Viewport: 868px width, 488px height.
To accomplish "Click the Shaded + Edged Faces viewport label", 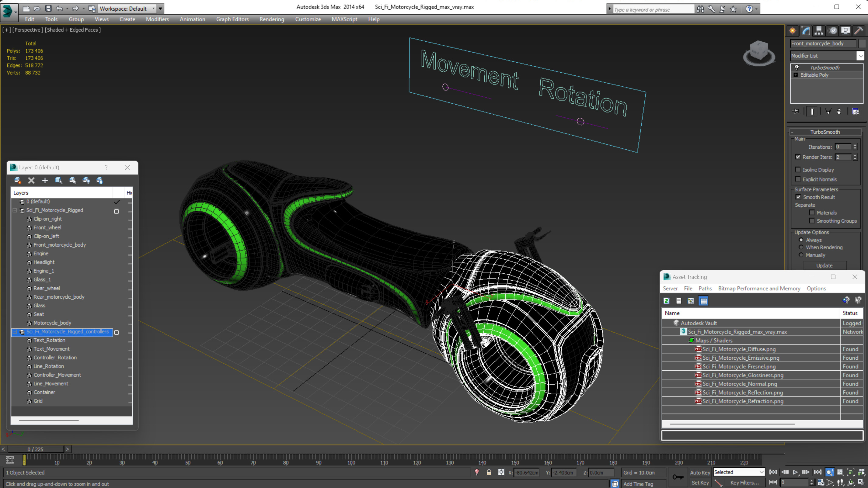I will coord(72,29).
